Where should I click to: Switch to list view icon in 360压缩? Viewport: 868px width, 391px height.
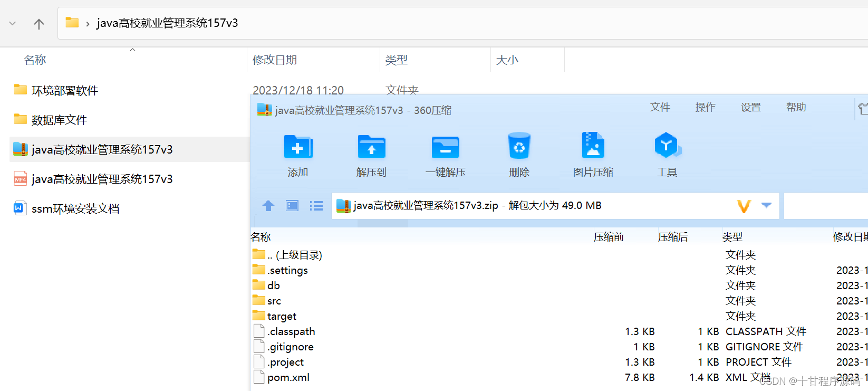tap(316, 206)
